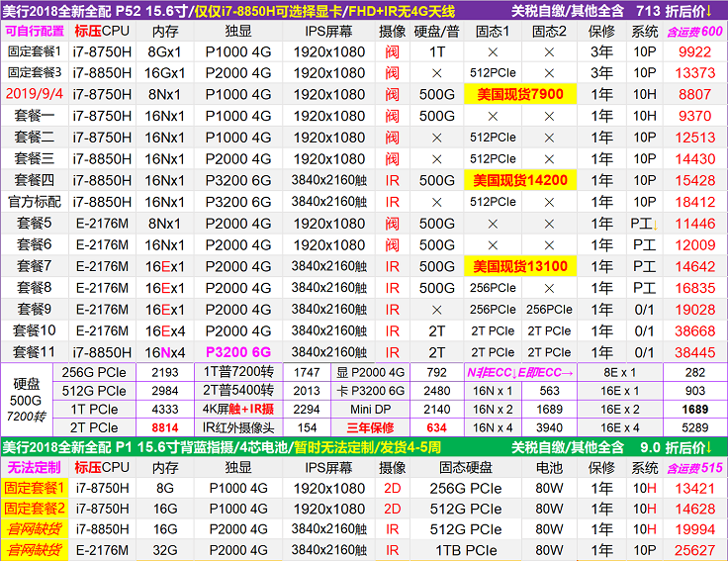The image size is (728, 561).
Task: Click the P1 price 25627
Action: (x=694, y=550)
